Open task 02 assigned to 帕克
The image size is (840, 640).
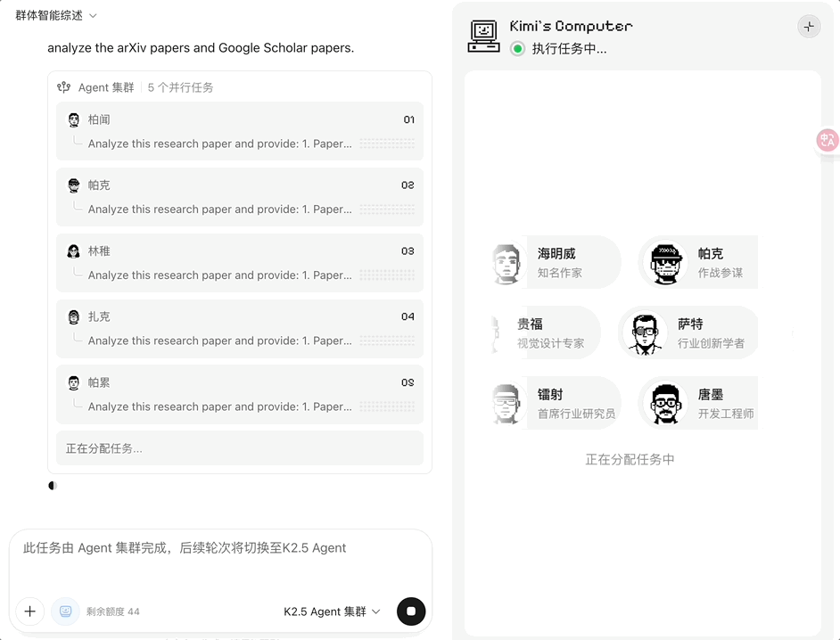point(239,197)
